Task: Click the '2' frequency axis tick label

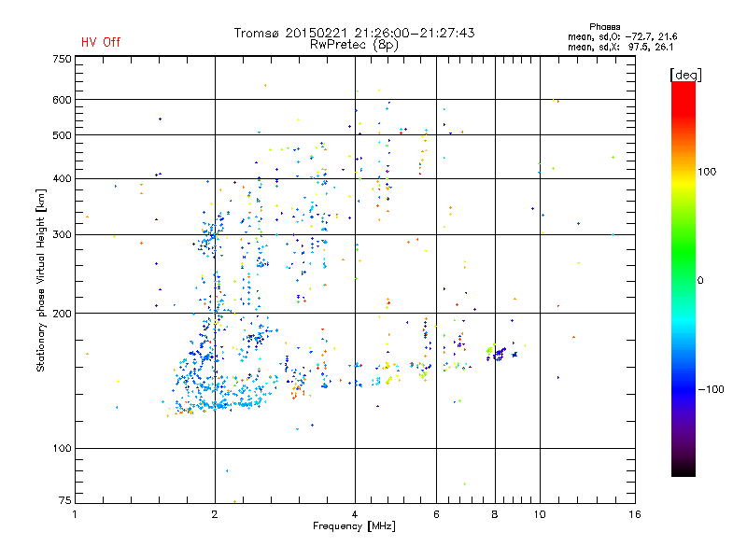Action: (x=215, y=514)
